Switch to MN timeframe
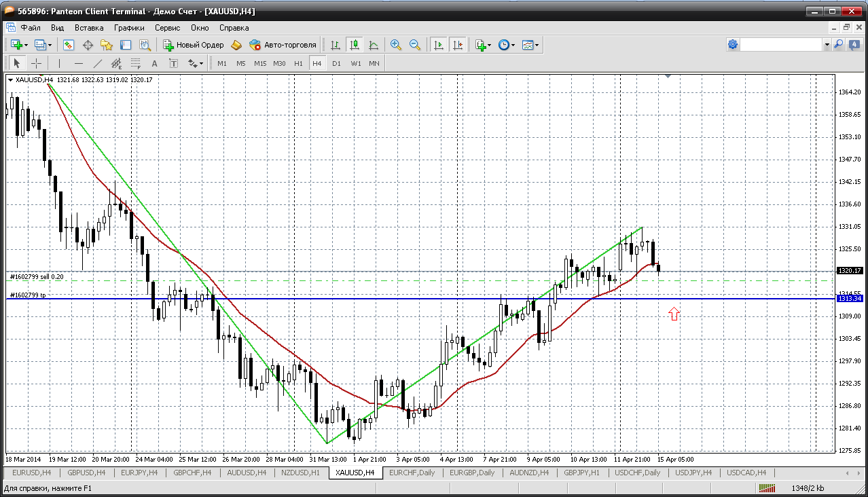The image size is (868, 497). [x=374, y=63]
